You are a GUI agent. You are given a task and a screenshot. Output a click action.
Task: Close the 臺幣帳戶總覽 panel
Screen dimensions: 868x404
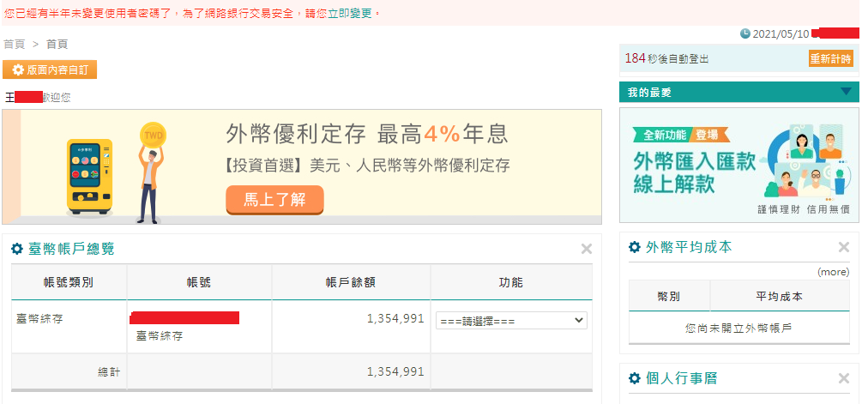pyautogui.click(x=586, y=250)
